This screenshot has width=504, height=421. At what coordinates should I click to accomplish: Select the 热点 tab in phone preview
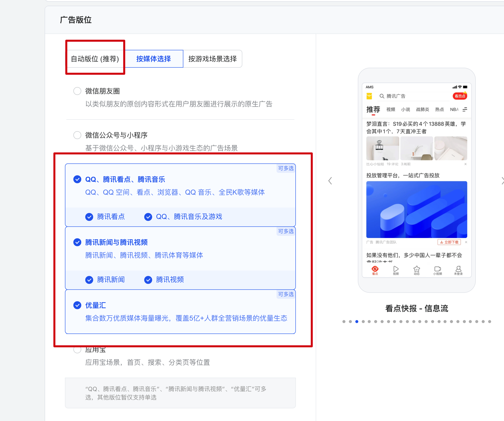point(440,109)
